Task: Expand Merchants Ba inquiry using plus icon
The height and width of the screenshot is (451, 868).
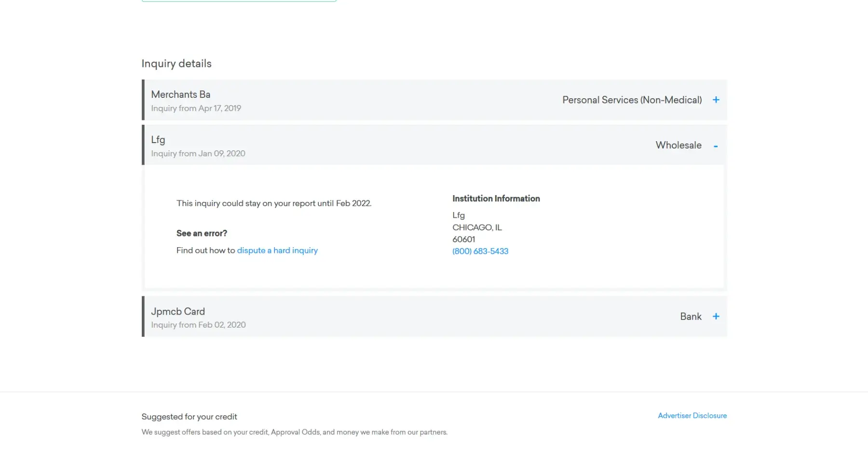Action: click(x=716, y=100)
